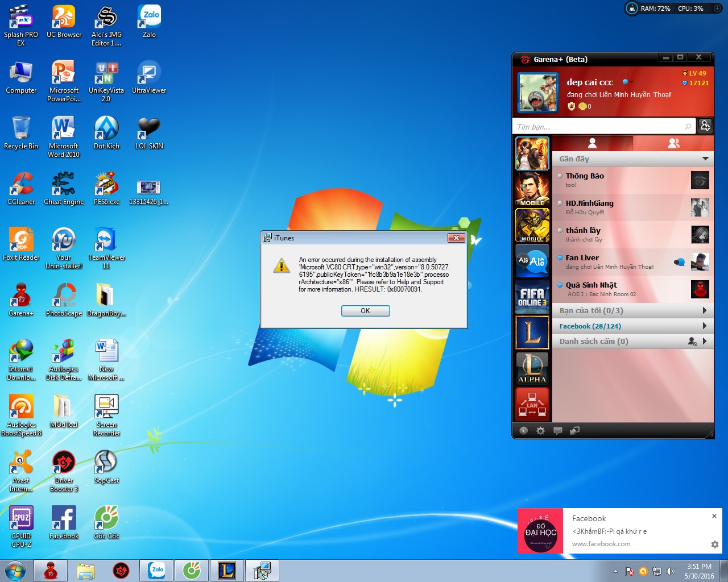Viewport: 728px width, 582px height.
Task: Click the Tìm bạn search field
Action: (604, 126)
